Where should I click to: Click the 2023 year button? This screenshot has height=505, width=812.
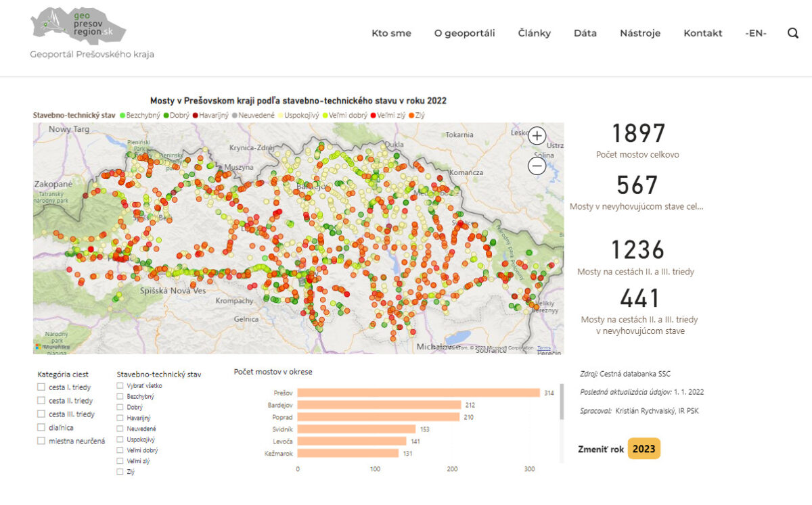tap(644, 449)
